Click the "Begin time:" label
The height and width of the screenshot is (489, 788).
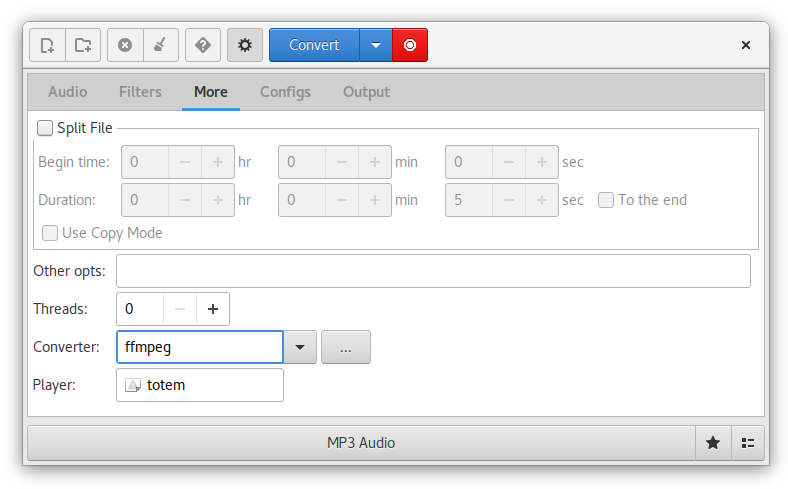74,162
